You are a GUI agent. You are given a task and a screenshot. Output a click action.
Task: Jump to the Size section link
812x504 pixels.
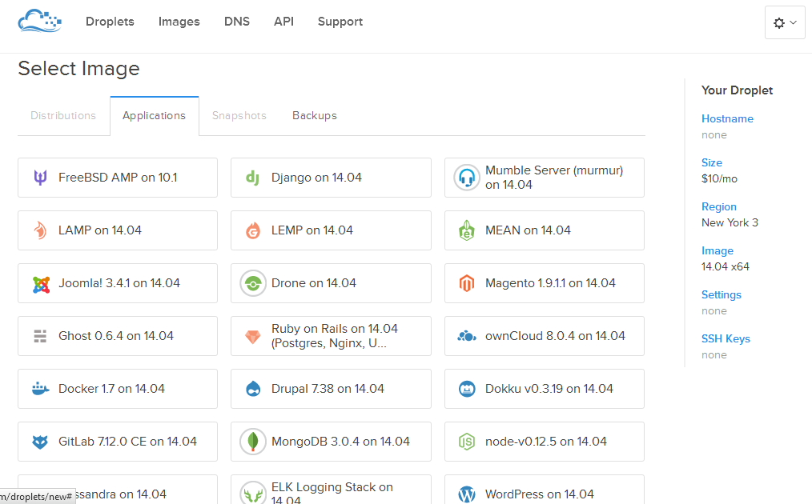(x=712, y=162)
